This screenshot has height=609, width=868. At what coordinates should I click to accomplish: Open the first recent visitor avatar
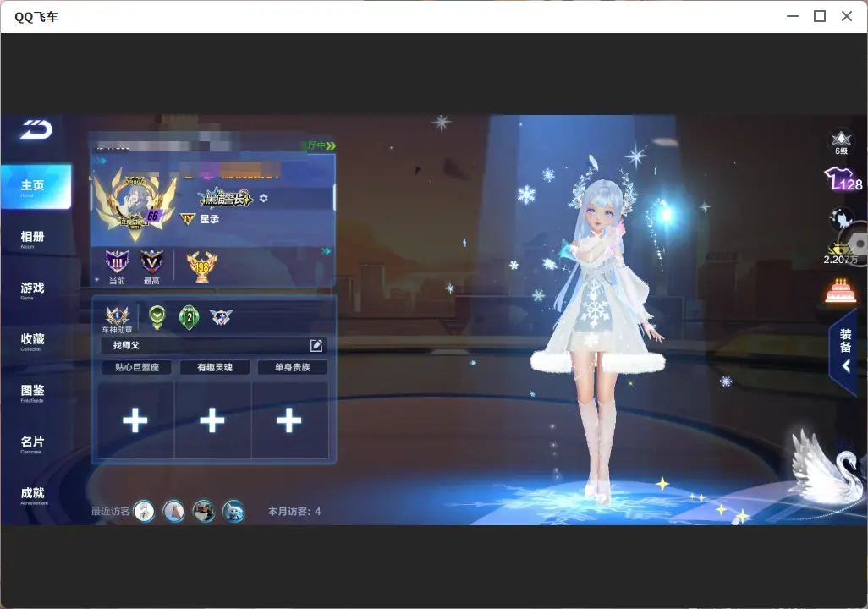145,511
